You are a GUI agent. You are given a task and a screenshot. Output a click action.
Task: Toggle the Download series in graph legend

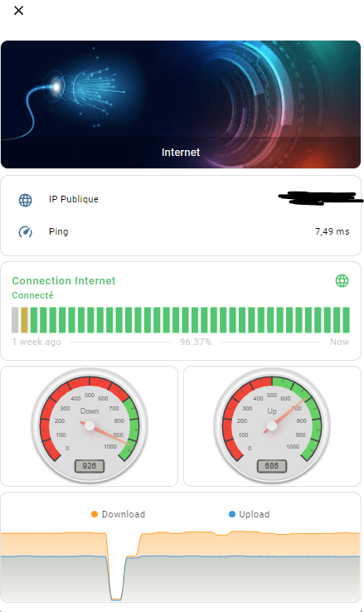click(118, 514)
